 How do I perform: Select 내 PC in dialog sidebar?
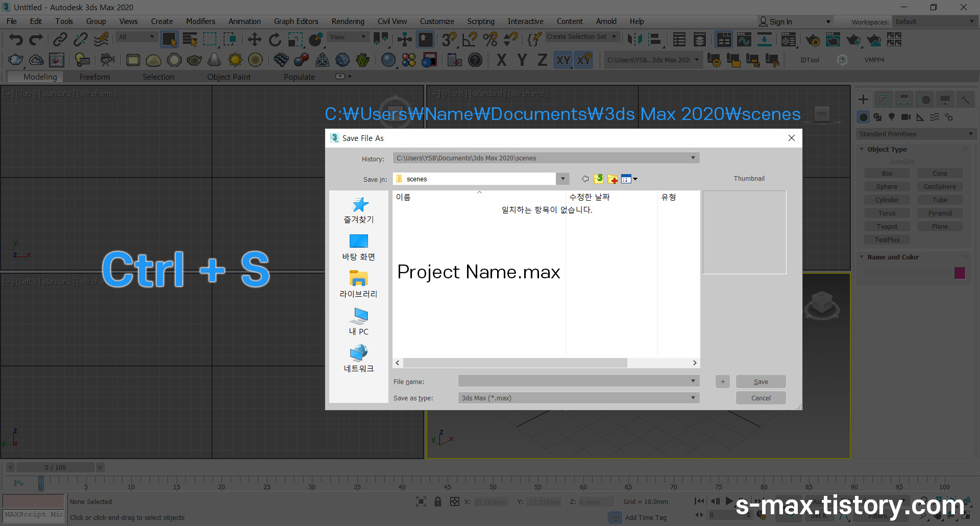pyautogui.click(x=359, y=322)
